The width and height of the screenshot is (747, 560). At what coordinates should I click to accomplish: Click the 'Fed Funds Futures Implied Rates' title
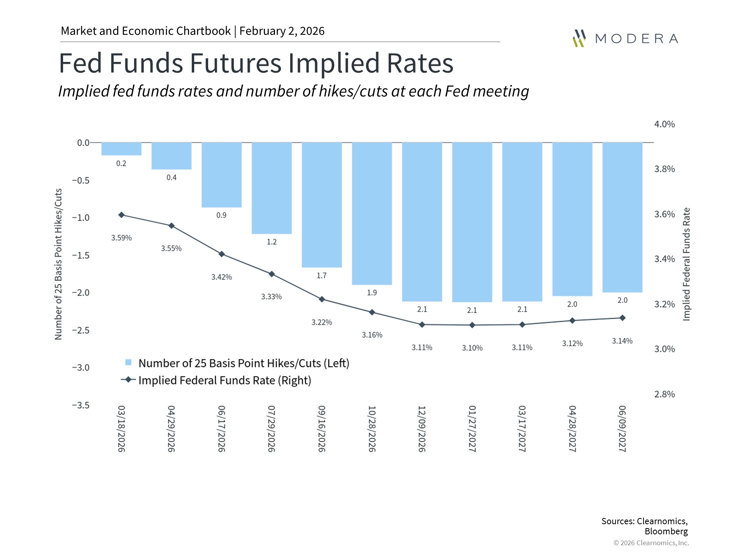click(256, 63)
